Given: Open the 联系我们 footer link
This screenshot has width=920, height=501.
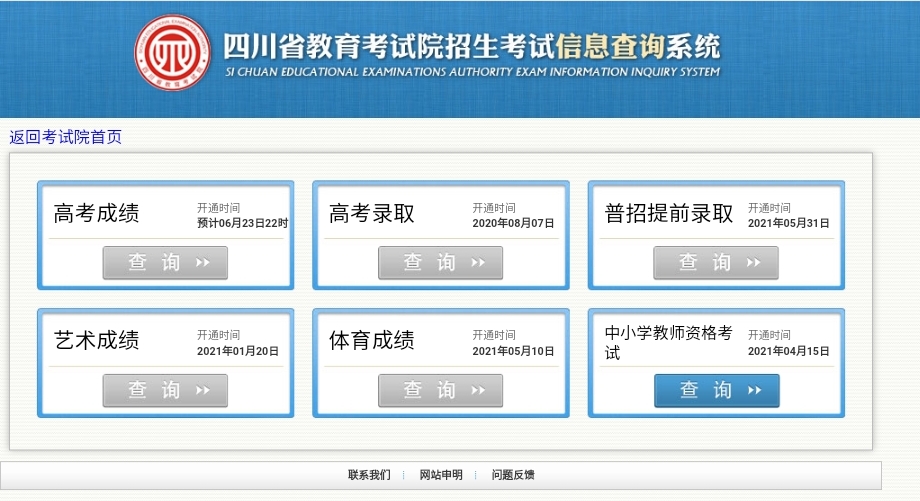Looking at the screenshot, I should point(369,475).
